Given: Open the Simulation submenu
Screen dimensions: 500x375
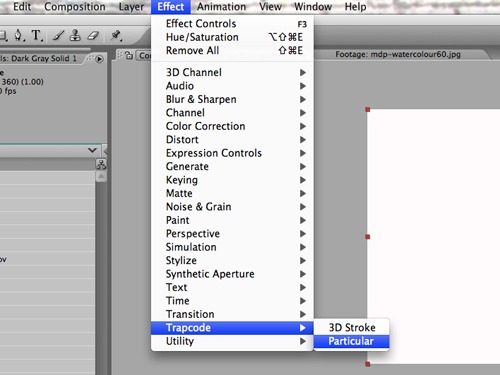Looking at the screenshot, I should (232, 247).
